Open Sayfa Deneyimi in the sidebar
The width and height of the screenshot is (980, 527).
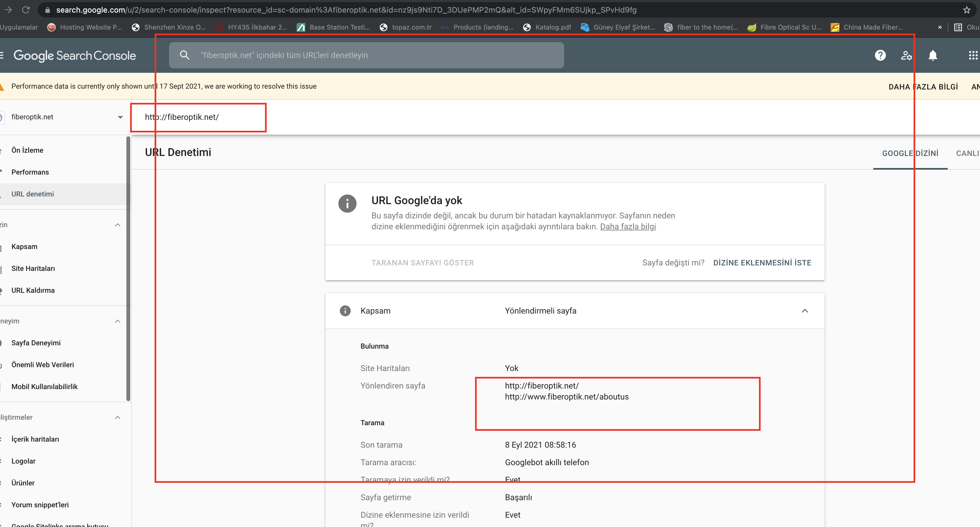[x=36, y=343]
